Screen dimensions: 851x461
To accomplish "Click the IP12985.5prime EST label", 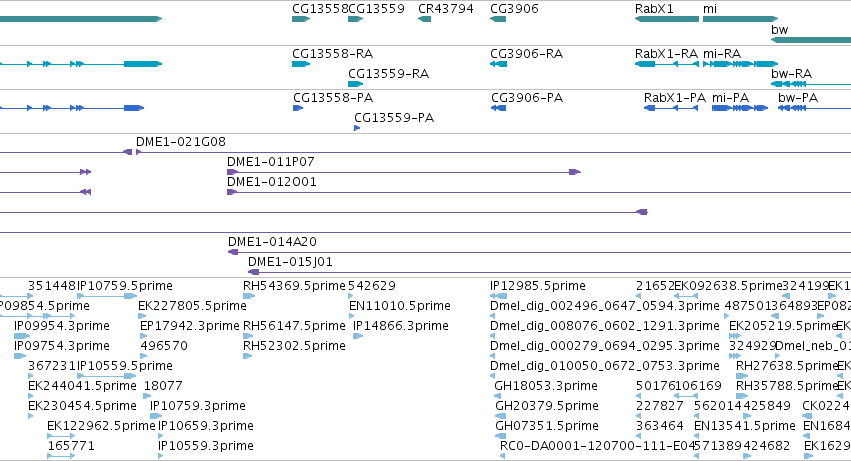I will pos(538,286).
